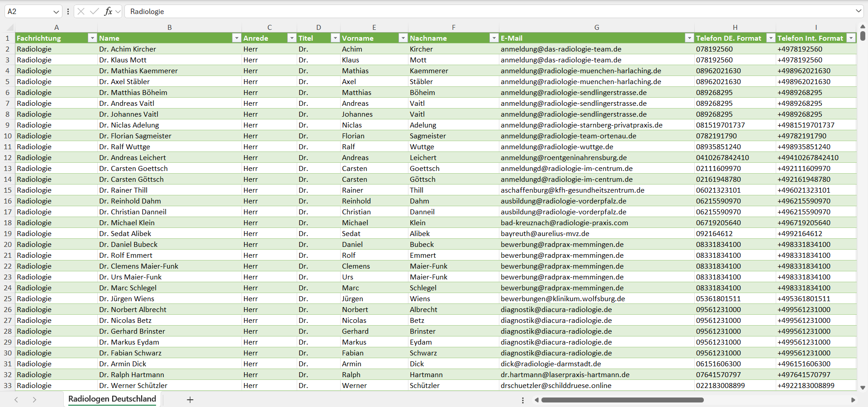Click the Cancel X icon in formula bar
This screenshot has width=868, height=407.
81,11
